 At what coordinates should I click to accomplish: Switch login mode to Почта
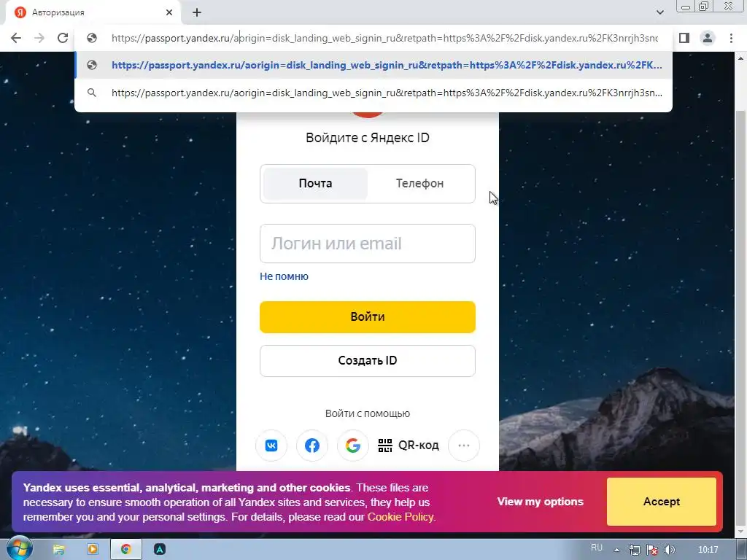pos(315,183)
